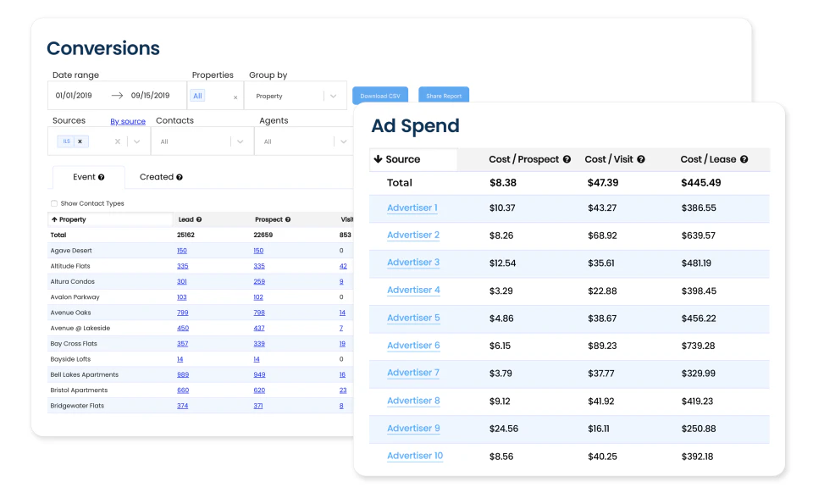Viewport: 813px width, 504px height.
Task: Click the help icon next to Created tab
Action: coord(180,176)
